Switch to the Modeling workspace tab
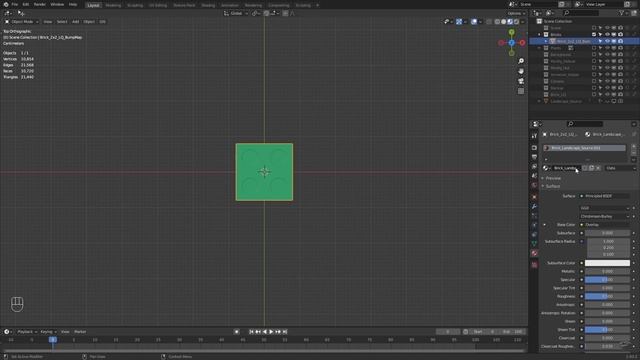 click(113, 5)
